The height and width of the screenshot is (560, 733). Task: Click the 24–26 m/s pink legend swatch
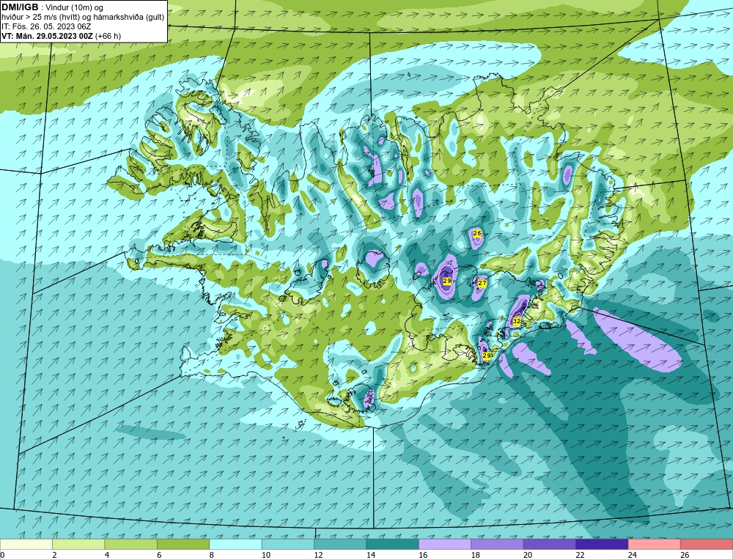pos(655,544)
